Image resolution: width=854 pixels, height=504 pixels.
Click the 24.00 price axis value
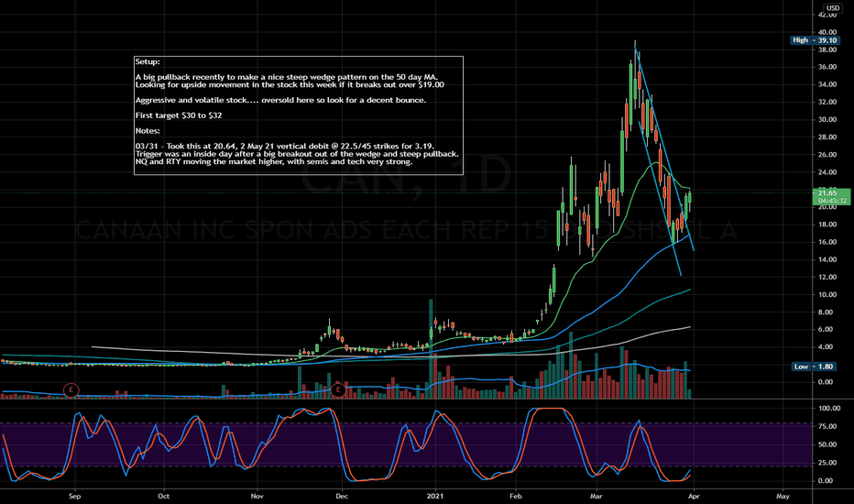point(827,172)
